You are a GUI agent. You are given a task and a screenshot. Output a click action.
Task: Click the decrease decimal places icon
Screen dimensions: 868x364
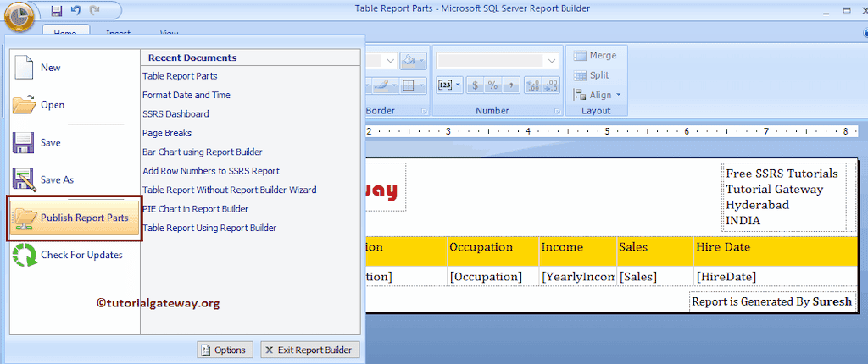coord(551,85)
